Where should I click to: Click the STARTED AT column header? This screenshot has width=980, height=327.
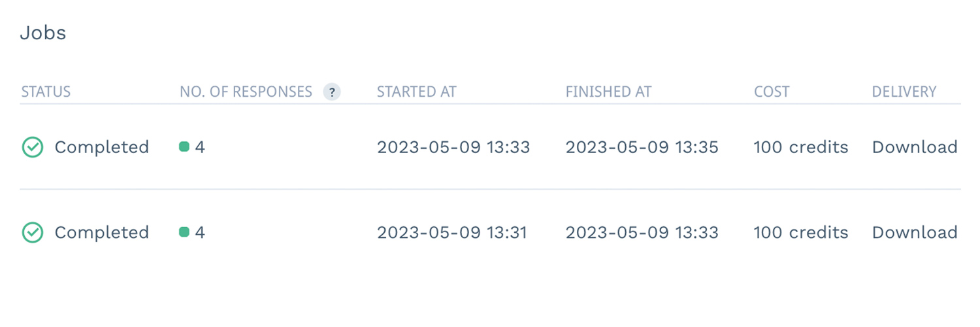[416, 92]
